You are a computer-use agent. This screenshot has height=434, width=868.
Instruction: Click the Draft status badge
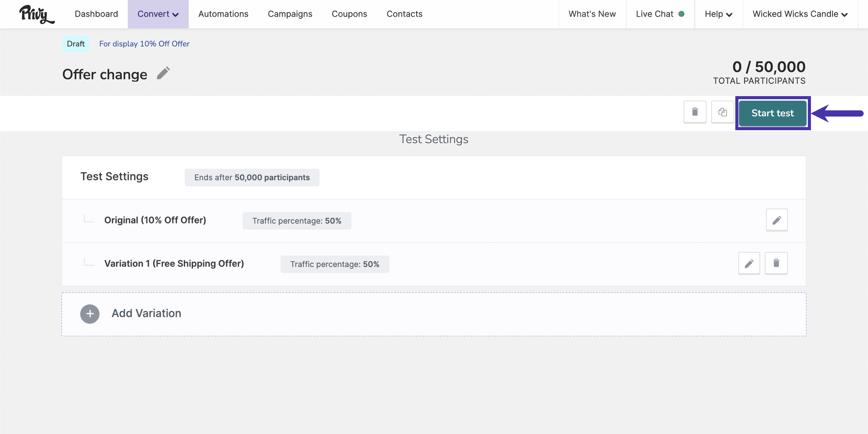coord(76,44)
